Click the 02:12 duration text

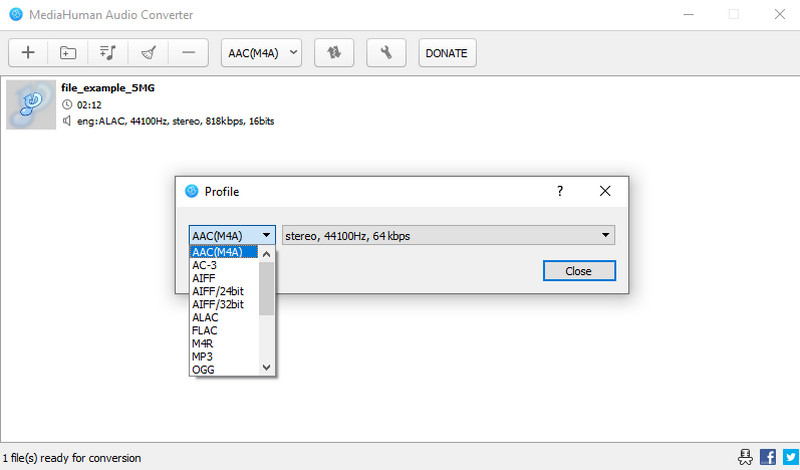[x=89, y=105]
